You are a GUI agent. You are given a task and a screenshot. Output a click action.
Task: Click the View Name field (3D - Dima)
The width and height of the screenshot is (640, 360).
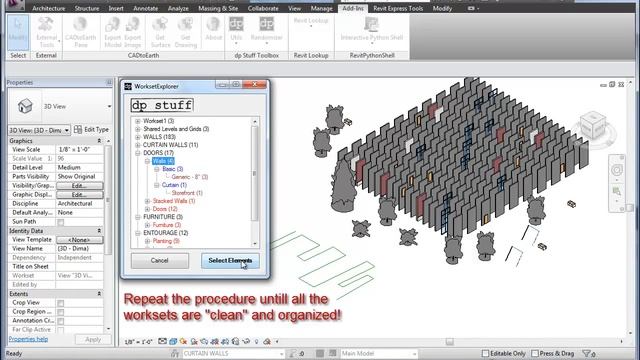pos(80,249)
